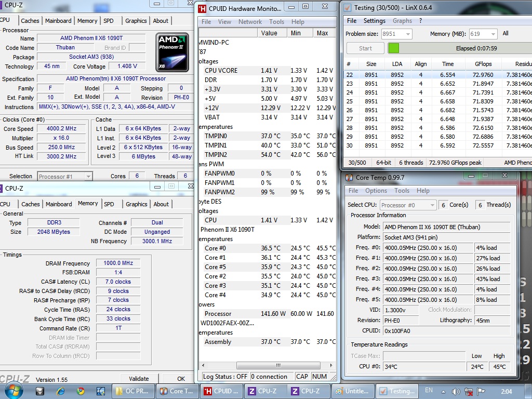The width and height of the screenshot is (532, 399).
Task: Click the AMD Phenom II logo image
Action: tap(172, 52)
